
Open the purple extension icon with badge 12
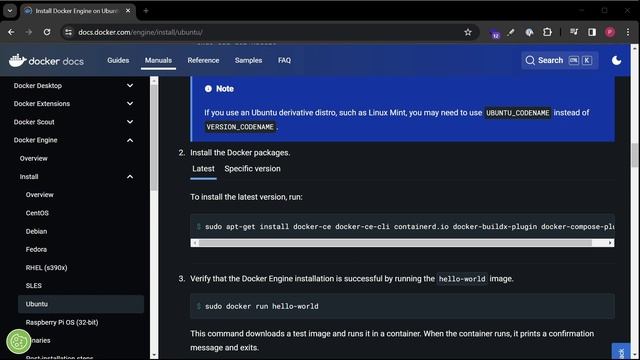click(x=495, y=33)
